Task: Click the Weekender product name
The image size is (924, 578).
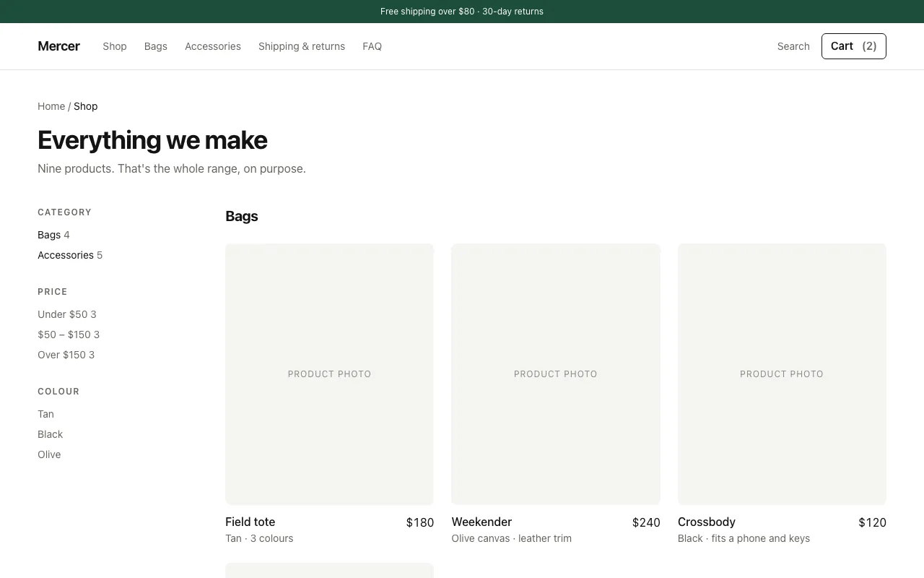Action: [x=481, y=522]
